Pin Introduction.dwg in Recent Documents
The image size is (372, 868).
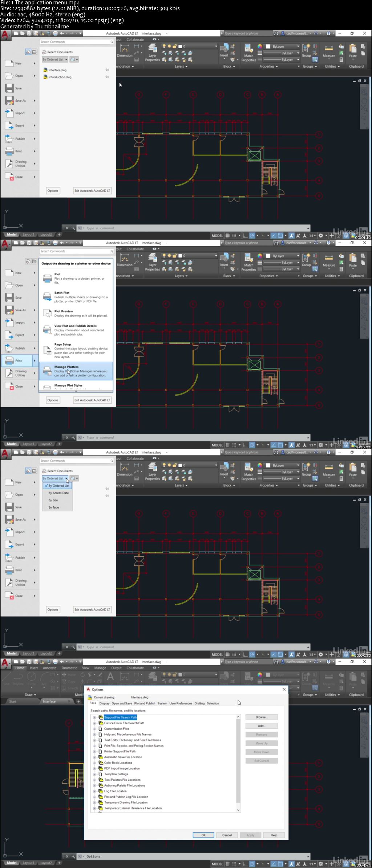(107, 77)
